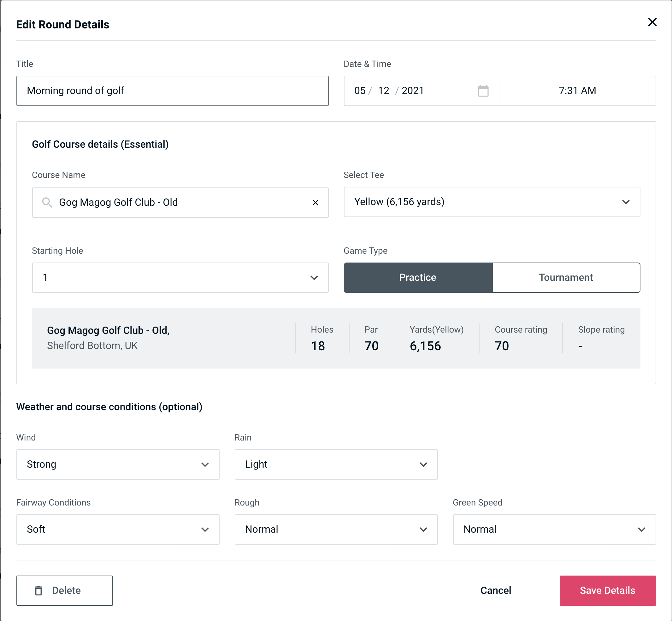Toggle Game Type to Practice
Viewport: 672px width, 621px height.
coord(417,277)
